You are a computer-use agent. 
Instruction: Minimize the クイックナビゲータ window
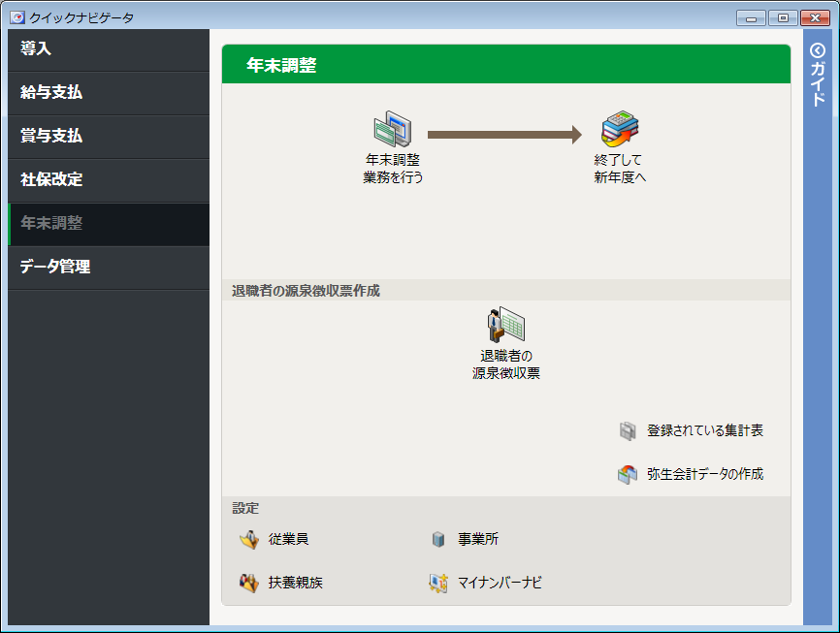(x=751, y=18)
